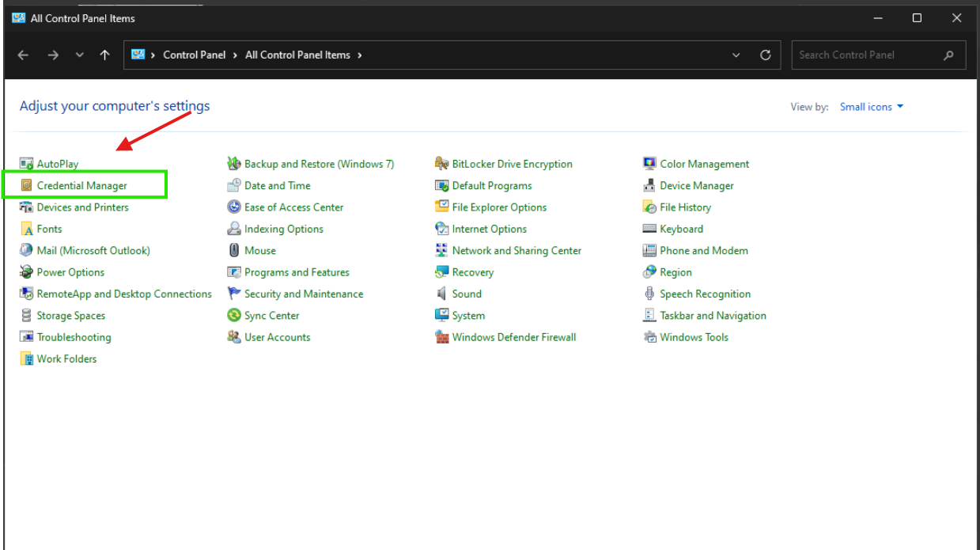
Task: Click the Credential Manager safe icon
Action: 26,185
